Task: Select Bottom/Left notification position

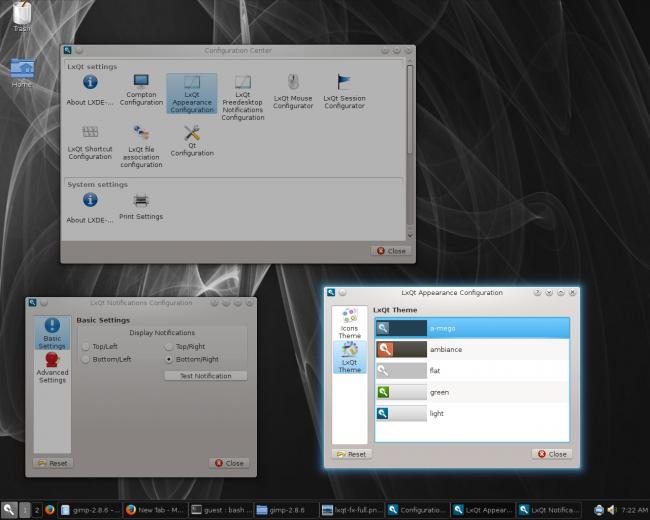Action: point(86,359)
